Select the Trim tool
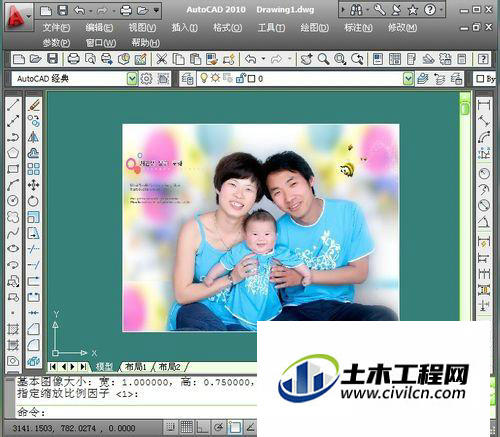Image resolution: width=500 pixels, height=437 pixels. click(34, 249)
